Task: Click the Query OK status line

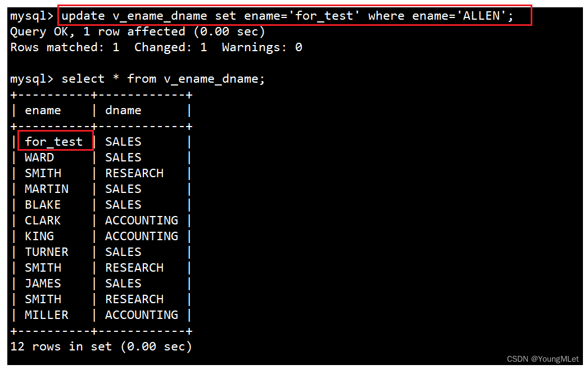Action: [138, 31]
